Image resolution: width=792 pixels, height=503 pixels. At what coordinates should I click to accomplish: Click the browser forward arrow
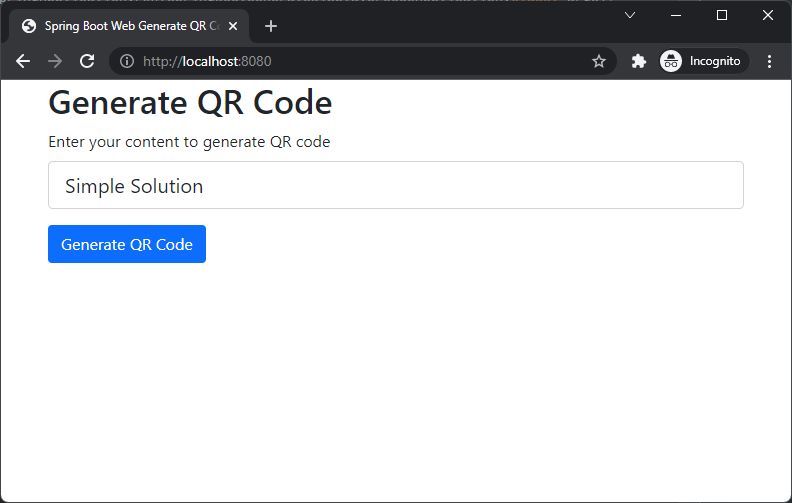pos(55,61)
